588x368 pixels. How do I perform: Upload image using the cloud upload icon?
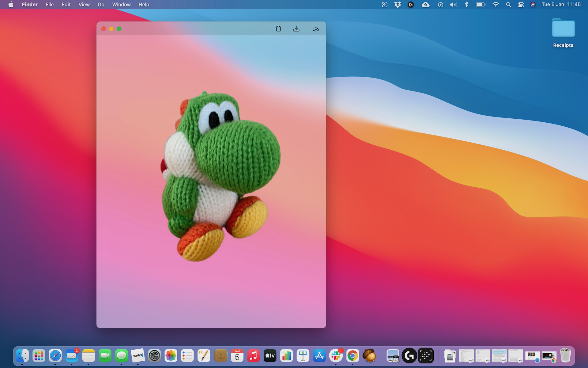(x=316, y=29)
